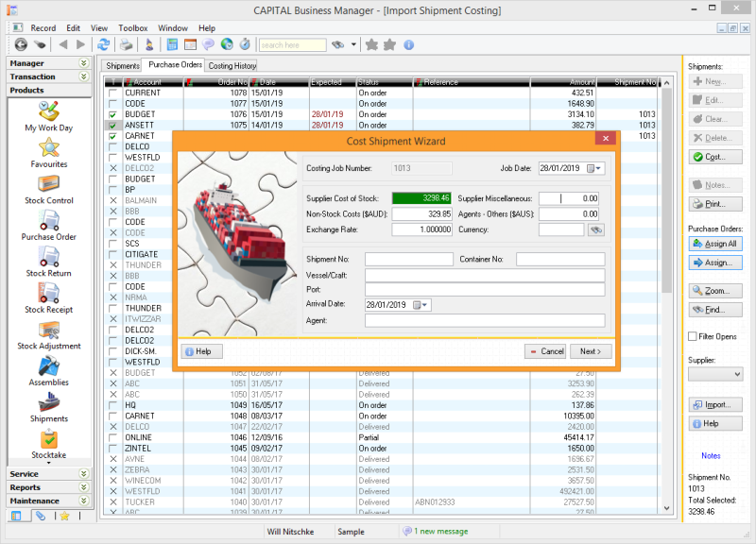
Task: Click the new message status icon
Action: pyautogui.click(x=407, y=531)
